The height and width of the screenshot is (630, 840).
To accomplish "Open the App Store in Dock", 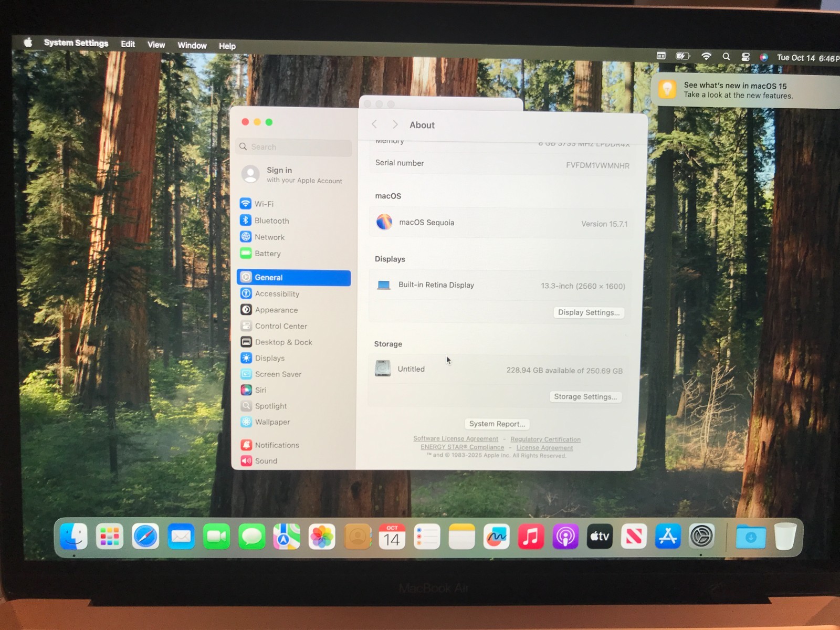I will click(x=668, y=537).
